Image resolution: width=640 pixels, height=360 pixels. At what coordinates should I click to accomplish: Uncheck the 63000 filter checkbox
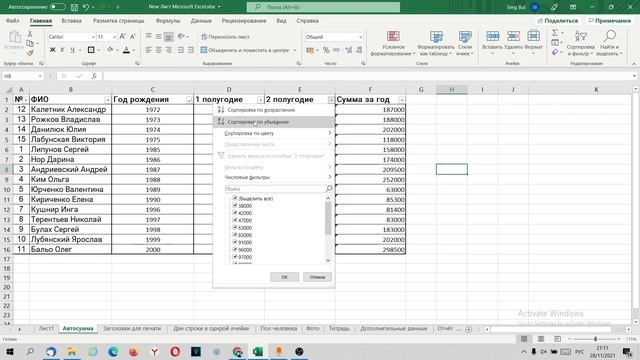tap(235, 227)
